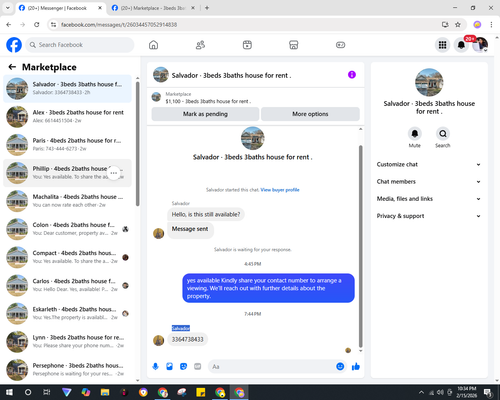Open conversation info purple icon
This screenshot has height=400, width=500.
[x=352, y=75]
